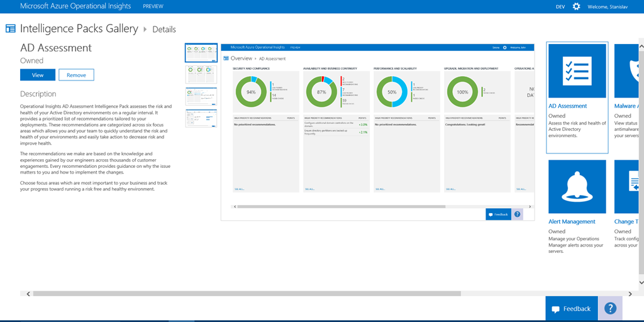Click the Intelligence Packs Gallery breadcrumb
Screen dimensions: 644x322
tap(79, 29)
